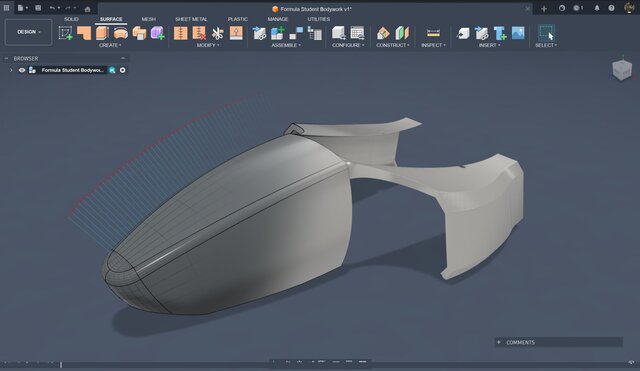Open the MODIFY dropdown menu
Screen dimensions: 640x371
208,45
